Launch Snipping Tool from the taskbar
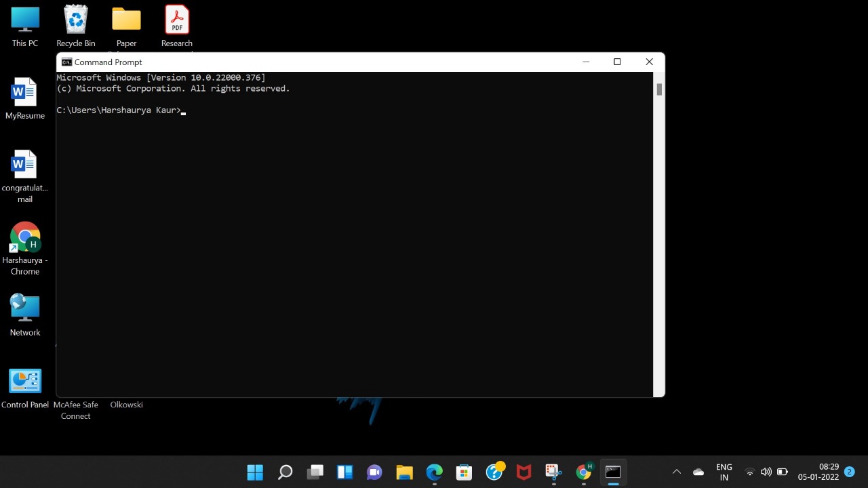The width and height of the screenshot is (868, 488). [x=553, y=472]
